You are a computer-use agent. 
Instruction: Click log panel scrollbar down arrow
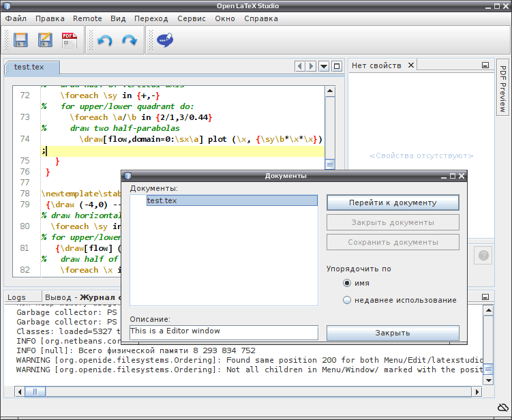[489, 380]
